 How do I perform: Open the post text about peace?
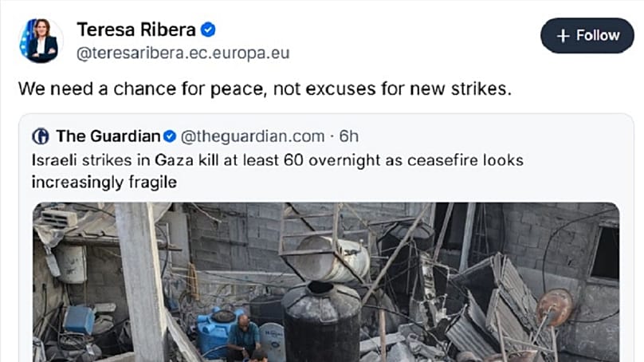point(265,89)
